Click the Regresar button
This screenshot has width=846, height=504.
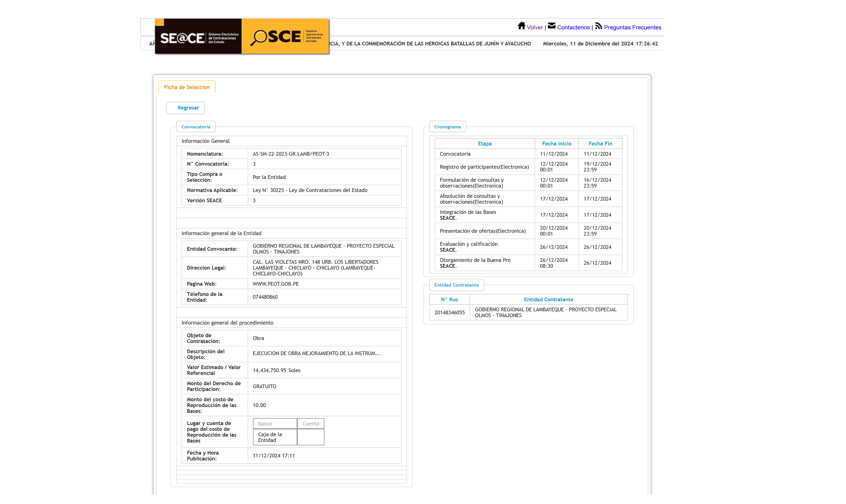point(185,108)
